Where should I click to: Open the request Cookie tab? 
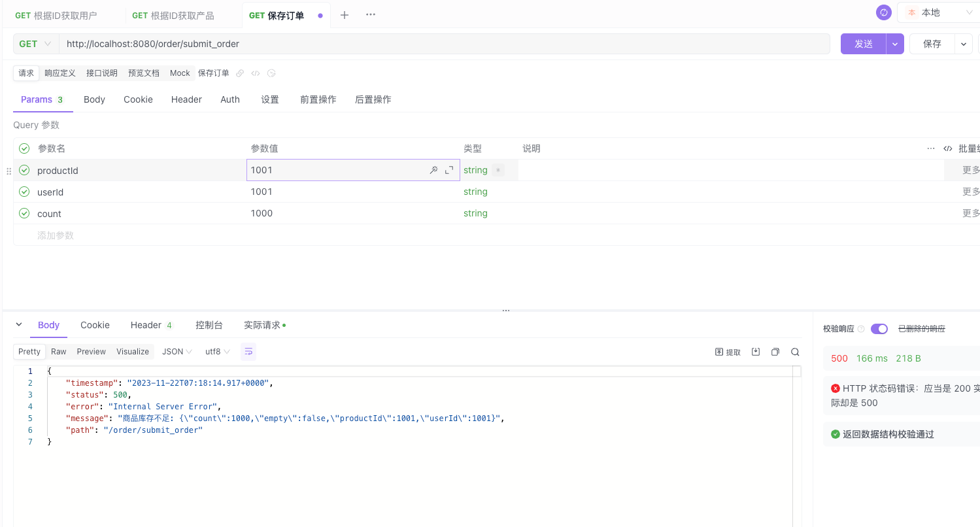tap(138, 99)
